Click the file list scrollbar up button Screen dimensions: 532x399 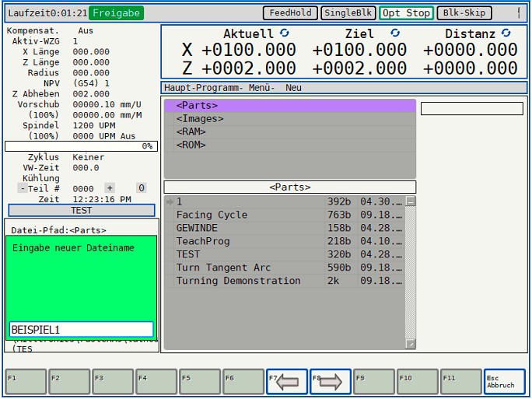(411, 201)
